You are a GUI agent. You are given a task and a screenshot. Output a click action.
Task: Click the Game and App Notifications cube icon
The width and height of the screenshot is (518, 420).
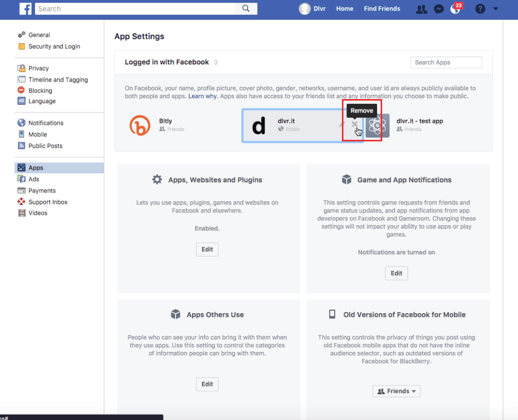coord(347,180)
